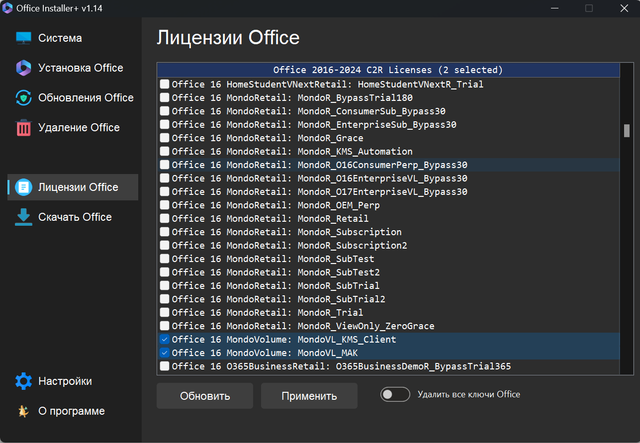The width and height of the screenshot is (640, 443).
Task: Check MondoR_KMS_Automation checkbox
Action: click(164, 151)
